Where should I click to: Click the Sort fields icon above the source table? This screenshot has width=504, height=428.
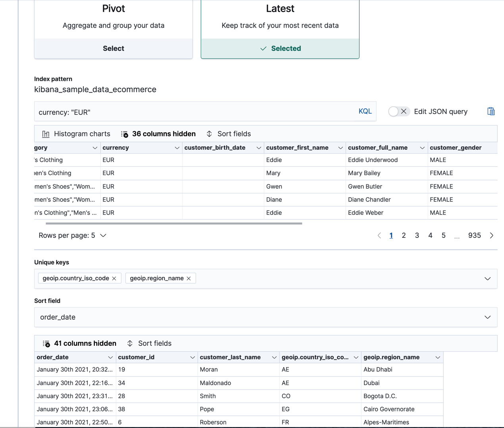pyautogui.click(x=228, y=134)
